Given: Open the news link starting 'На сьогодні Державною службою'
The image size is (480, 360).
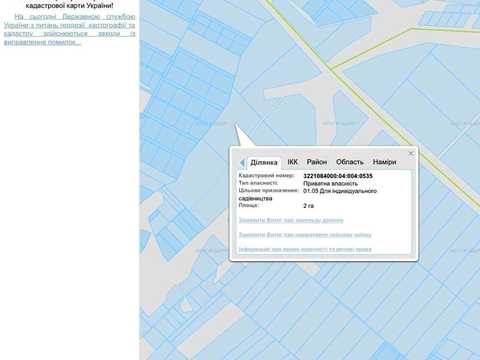Looking at the screenshot, I should [x=70, y=29].
